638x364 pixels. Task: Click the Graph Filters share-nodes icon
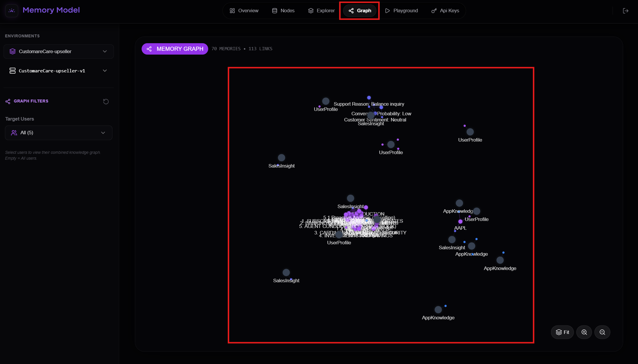8,101
